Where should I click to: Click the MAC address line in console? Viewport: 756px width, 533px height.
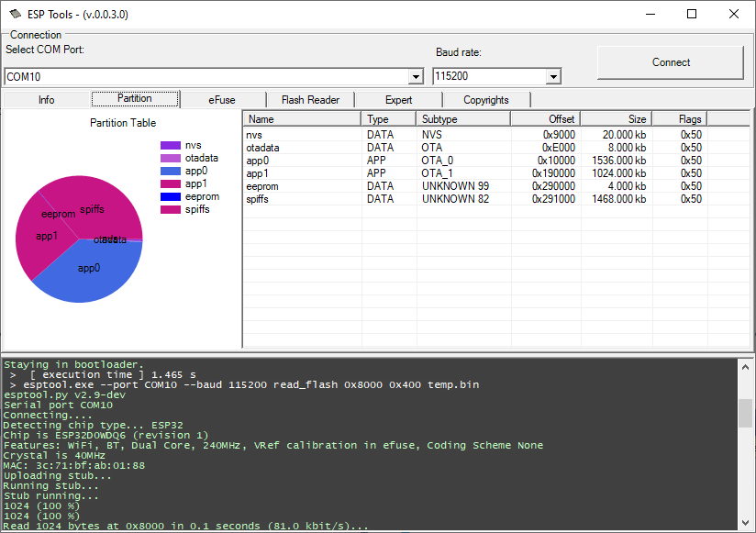[74, 465]
